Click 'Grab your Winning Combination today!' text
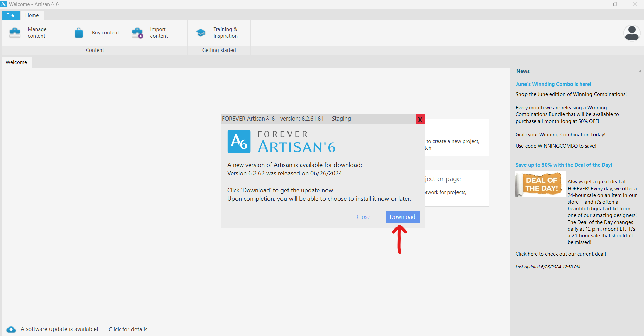This screenshot has height=336, width=644. click(561, 135)
